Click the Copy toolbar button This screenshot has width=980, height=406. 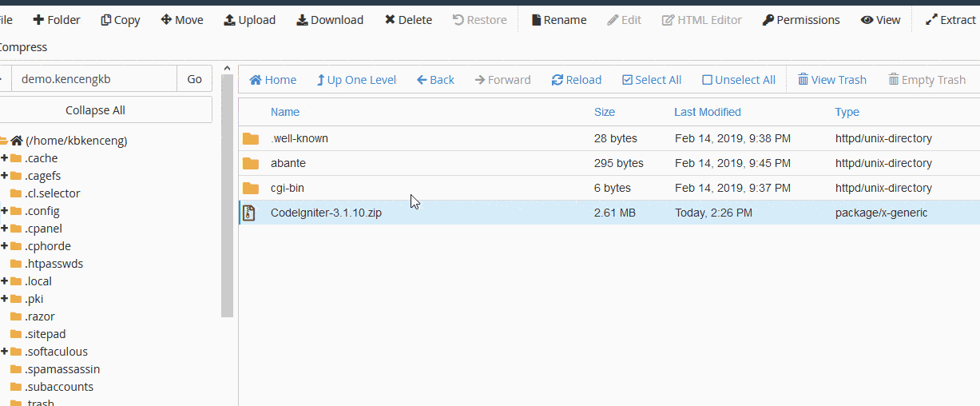point(121,20)
